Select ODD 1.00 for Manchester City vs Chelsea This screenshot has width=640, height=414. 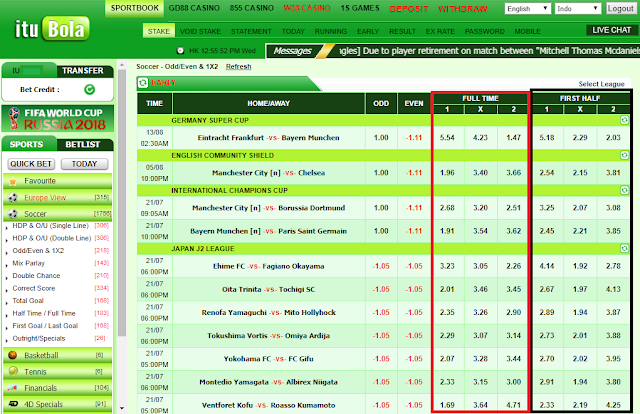click(x=381, y=173)
